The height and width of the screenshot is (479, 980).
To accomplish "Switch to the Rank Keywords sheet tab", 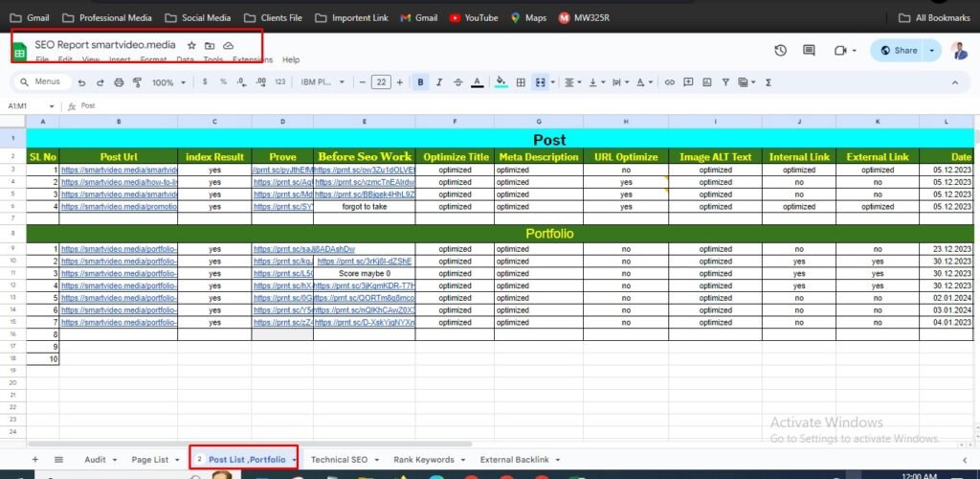I will (x=424, y=460).
